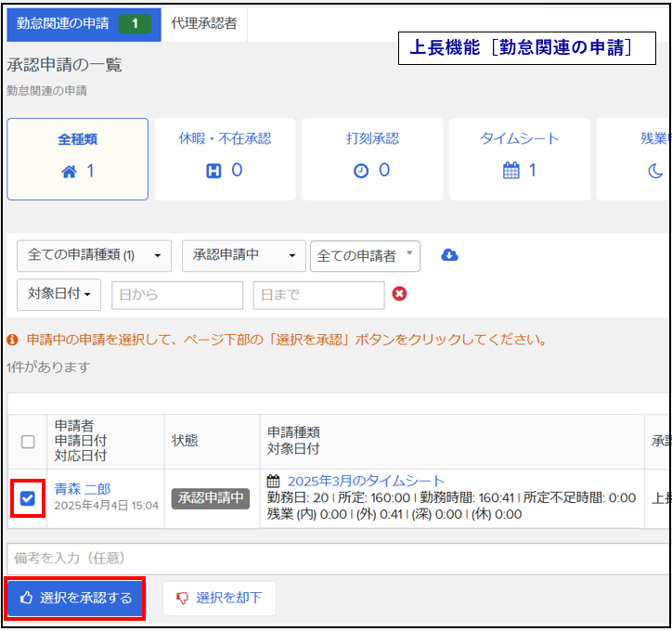Viewport: 672px width, 631px height.
Task: Clear the date filter with the red X
Action: [399, 294]
